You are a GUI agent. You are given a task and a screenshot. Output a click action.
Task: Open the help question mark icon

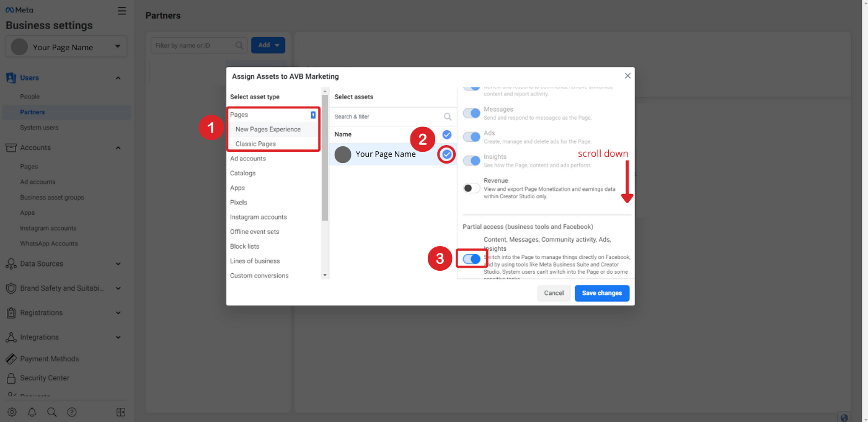click(x=72, y=412)
